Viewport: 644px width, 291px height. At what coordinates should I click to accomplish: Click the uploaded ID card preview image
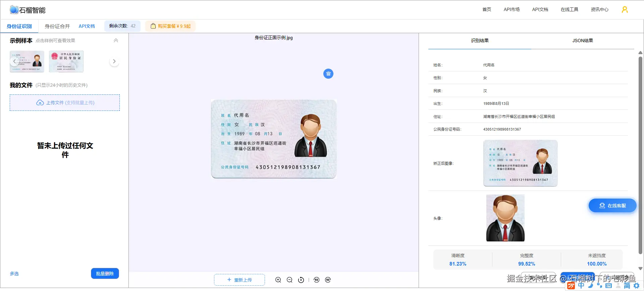click(274, 139)
